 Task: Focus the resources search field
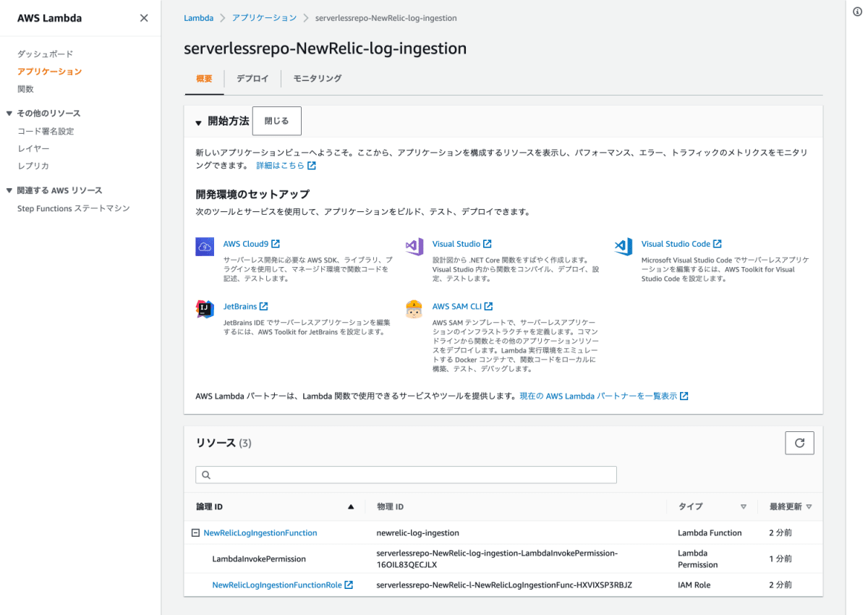coord(406,475)
